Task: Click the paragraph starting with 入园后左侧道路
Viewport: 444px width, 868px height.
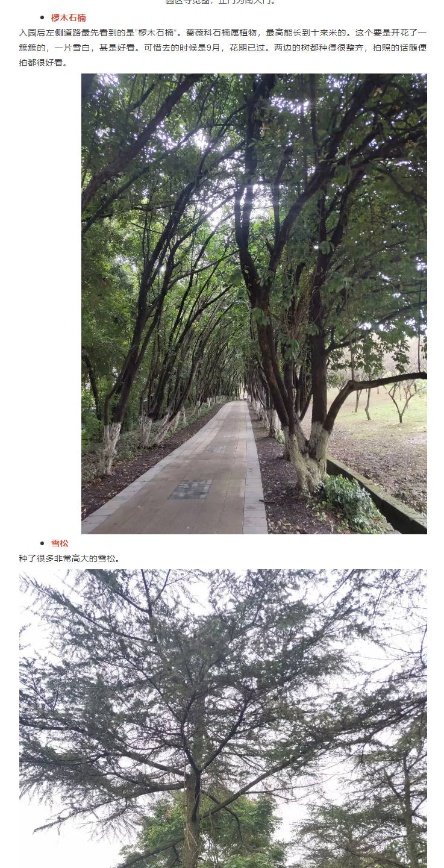Action: tap(223, 48)
